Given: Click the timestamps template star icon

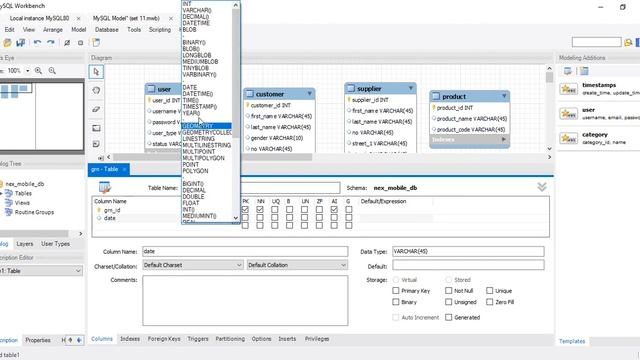Looking at the screenshot, I should coord(568,89).
